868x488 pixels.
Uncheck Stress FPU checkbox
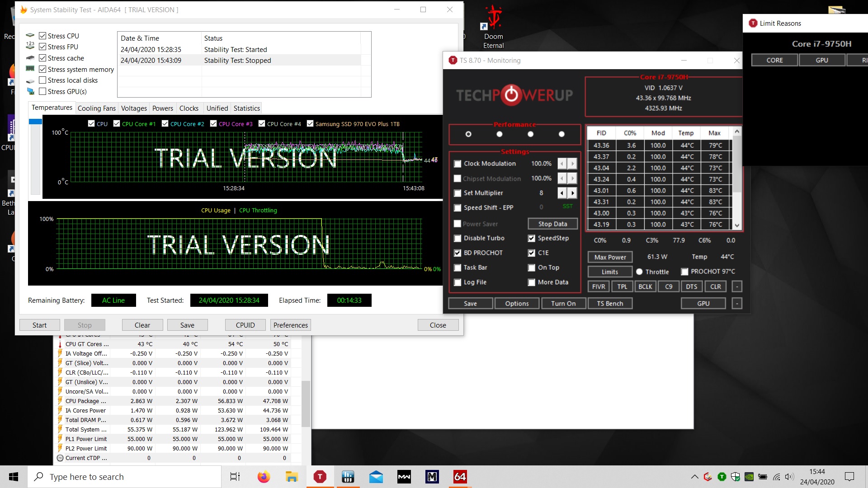tap(42, 47)
